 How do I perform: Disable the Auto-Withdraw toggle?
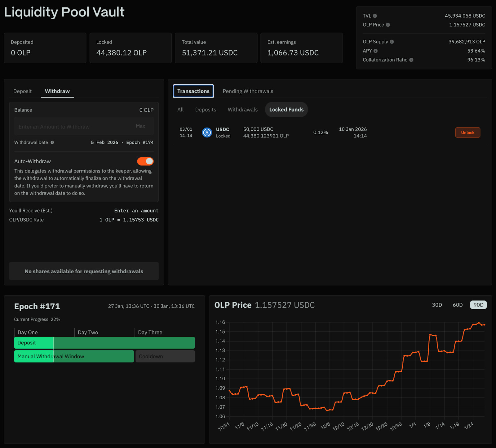(145, 161)
